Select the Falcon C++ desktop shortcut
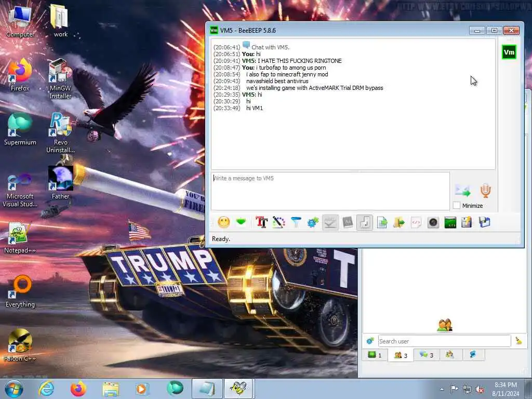This screenshot has width=532, height=399. click(x=20, y=345)
